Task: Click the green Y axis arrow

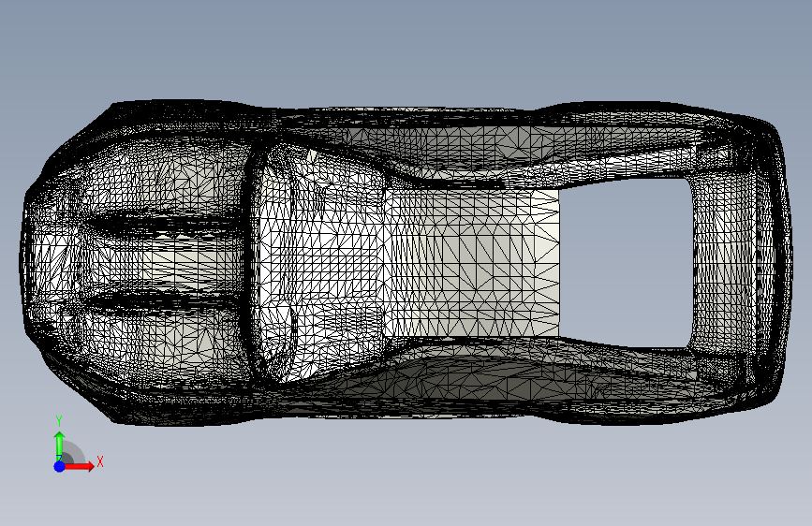Action: tap(60, 446)
